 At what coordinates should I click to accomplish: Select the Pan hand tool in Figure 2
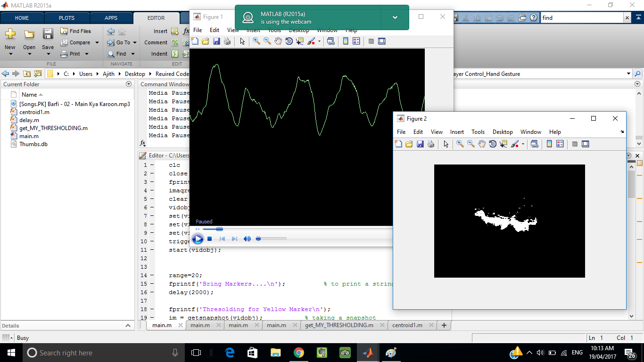click(x=482, y=144)
